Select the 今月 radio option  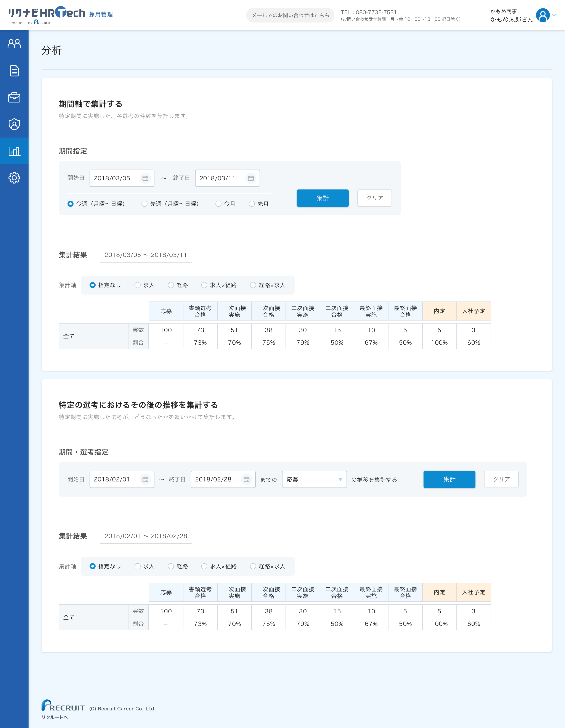[218, 204]
